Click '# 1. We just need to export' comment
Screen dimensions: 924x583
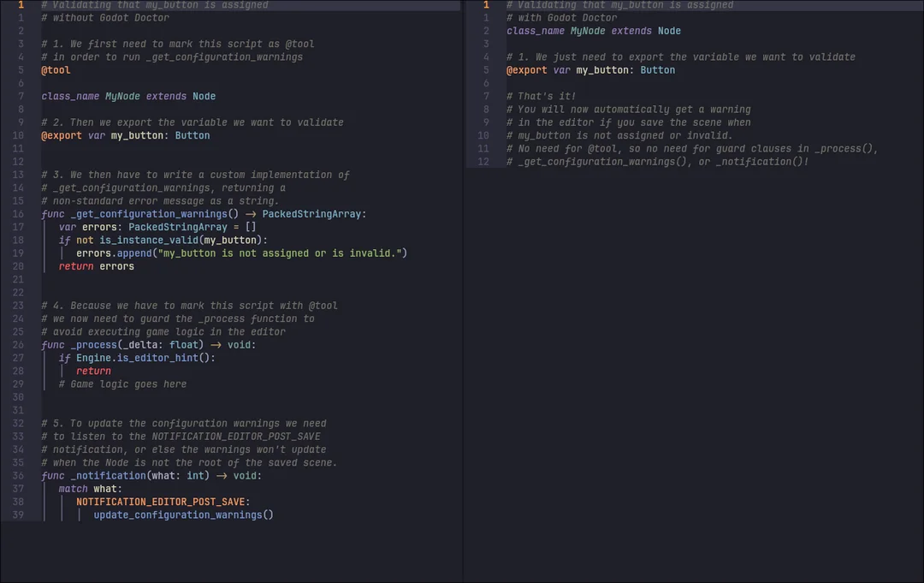click(681, 57)
